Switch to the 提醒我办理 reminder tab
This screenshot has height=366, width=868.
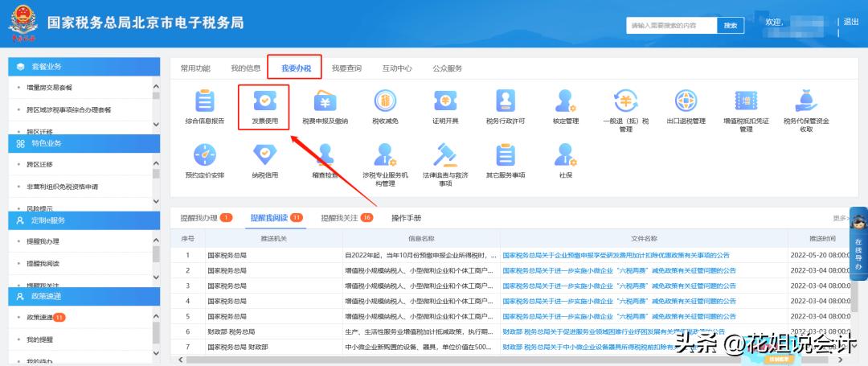[x=206, y=218]
